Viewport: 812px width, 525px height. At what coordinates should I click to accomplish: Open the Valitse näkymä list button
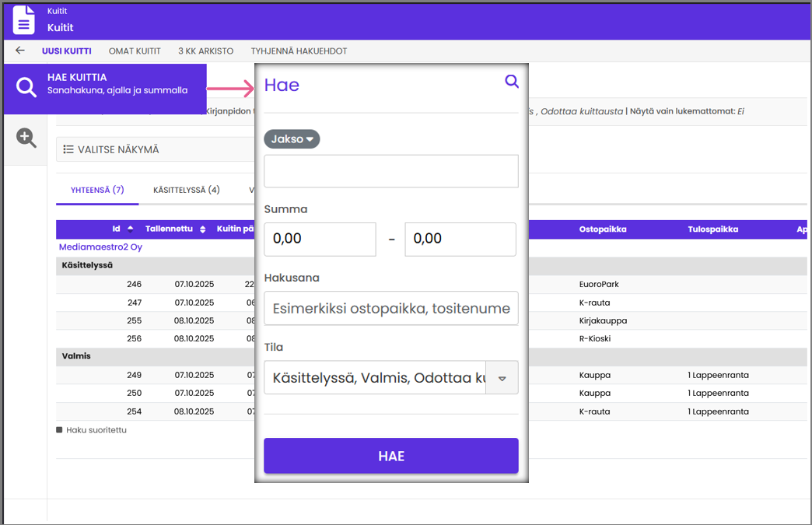111,149
